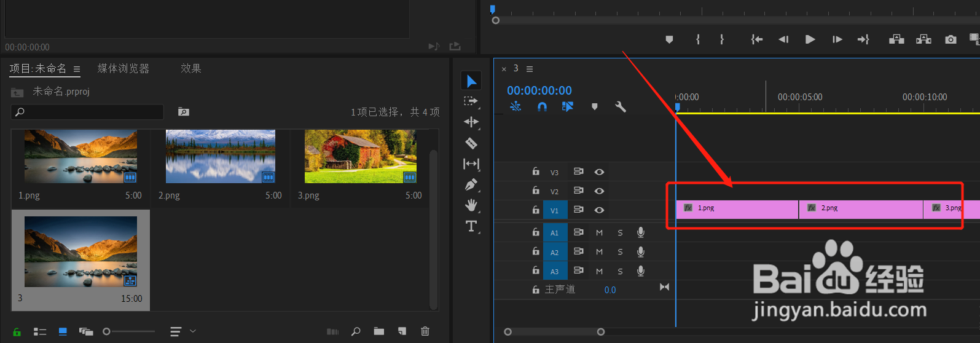980x343 pixels.
Task: Click the New Item icon
Action: click(402, 332)
